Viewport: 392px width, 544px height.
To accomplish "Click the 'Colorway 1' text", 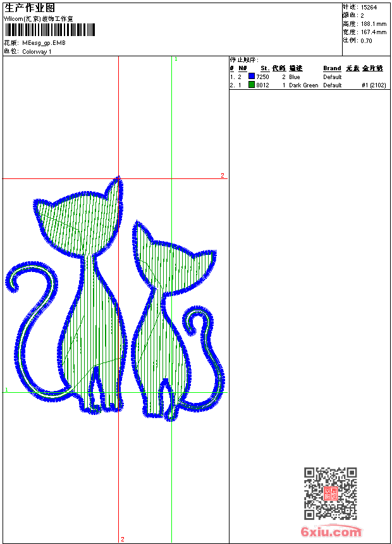I will point(37,52).
